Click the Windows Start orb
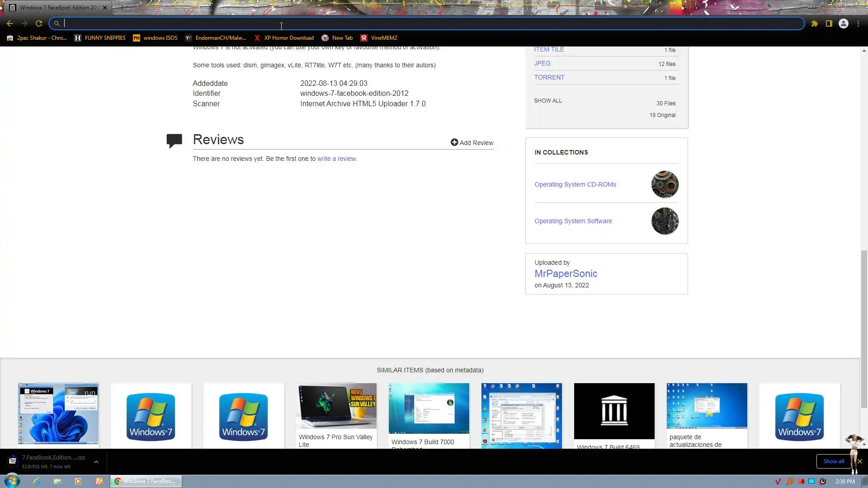 12,481
